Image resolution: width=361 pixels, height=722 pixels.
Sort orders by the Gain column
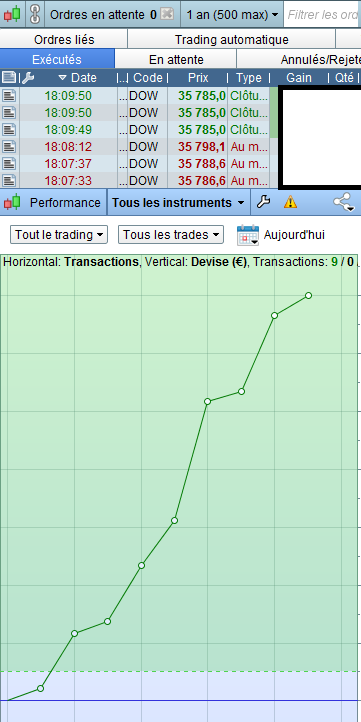[299, 77]
